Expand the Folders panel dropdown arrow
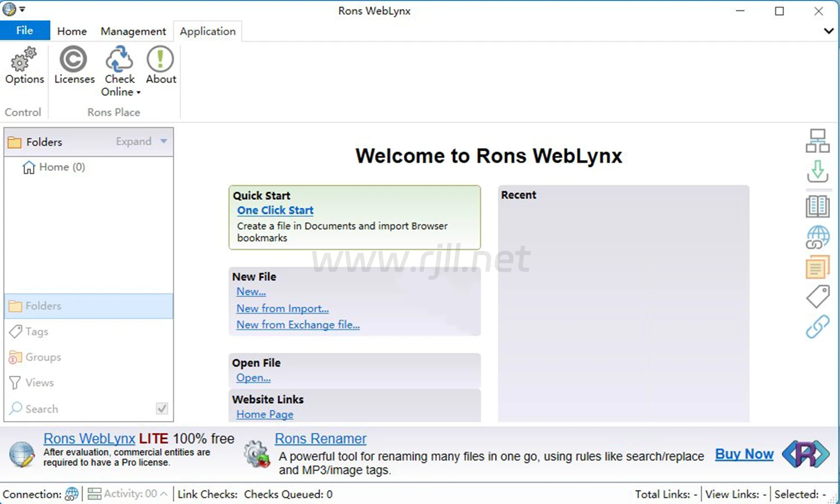Screen dimensions: 840x504 click(x=164, y=141)
